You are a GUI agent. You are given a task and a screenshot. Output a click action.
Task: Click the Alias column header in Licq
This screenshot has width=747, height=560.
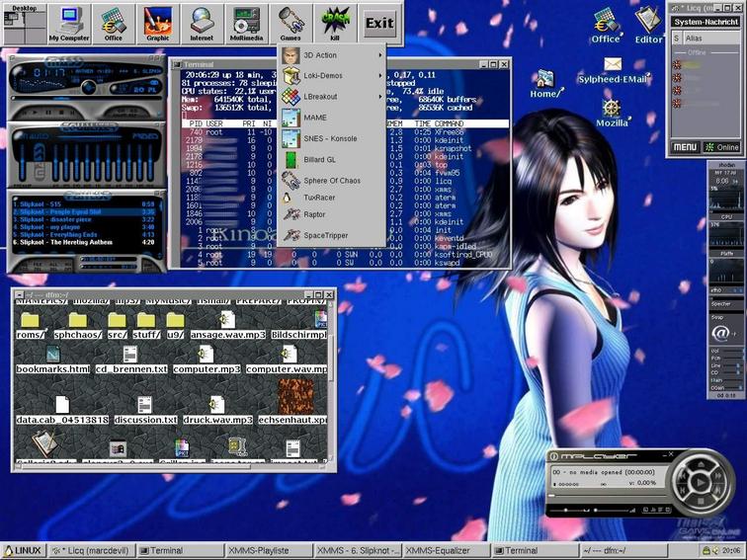coord(710,39)
